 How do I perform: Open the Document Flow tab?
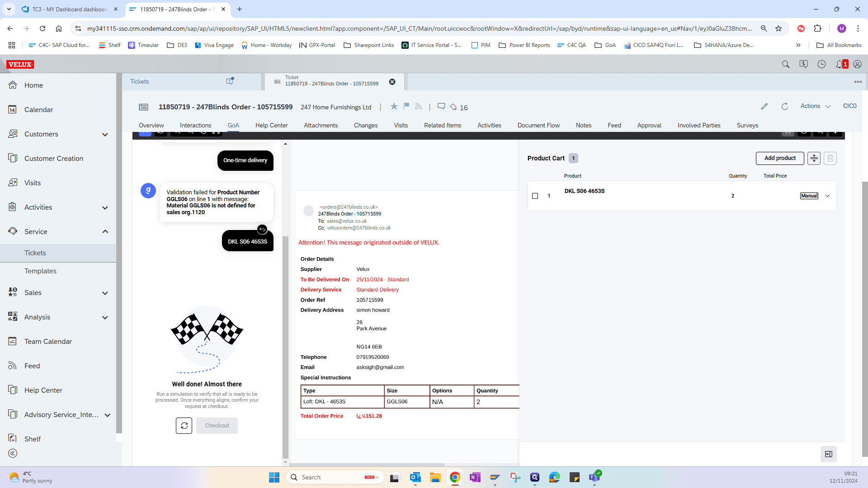pos(538,126)
